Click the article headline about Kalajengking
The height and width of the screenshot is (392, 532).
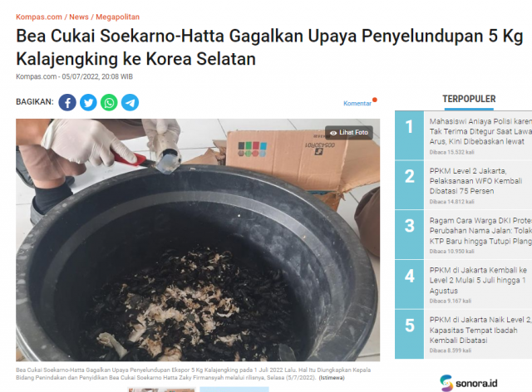(x=269, y=47)
